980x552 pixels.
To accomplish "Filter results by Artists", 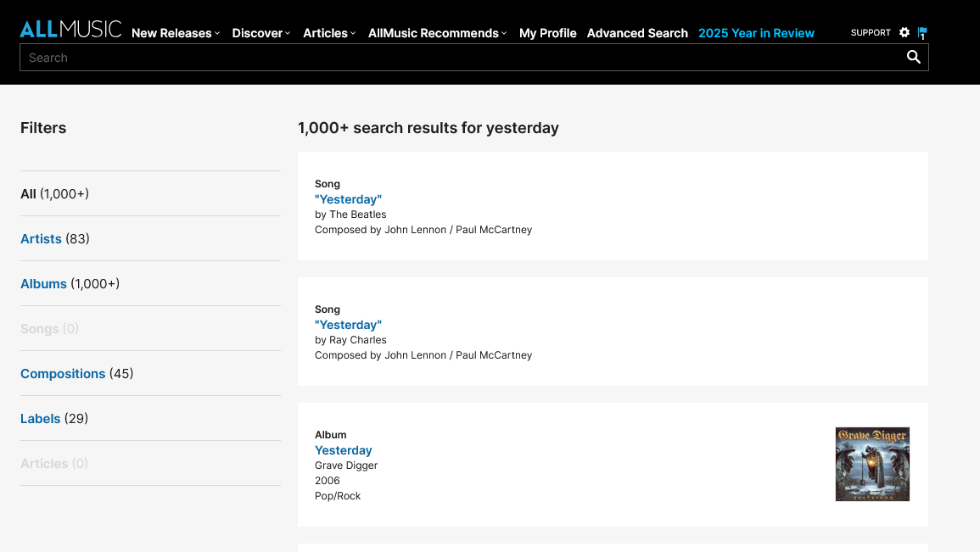I will 42,239.
